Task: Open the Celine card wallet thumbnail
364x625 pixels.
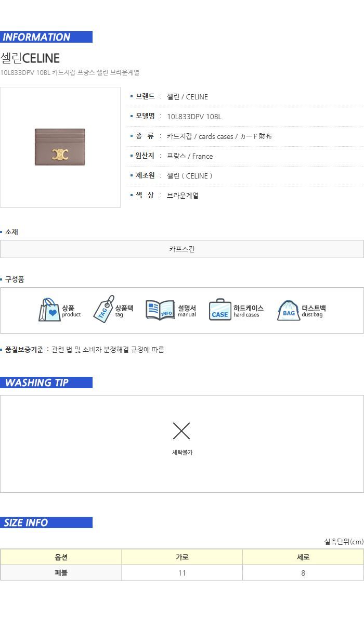Action: (60, 147)
